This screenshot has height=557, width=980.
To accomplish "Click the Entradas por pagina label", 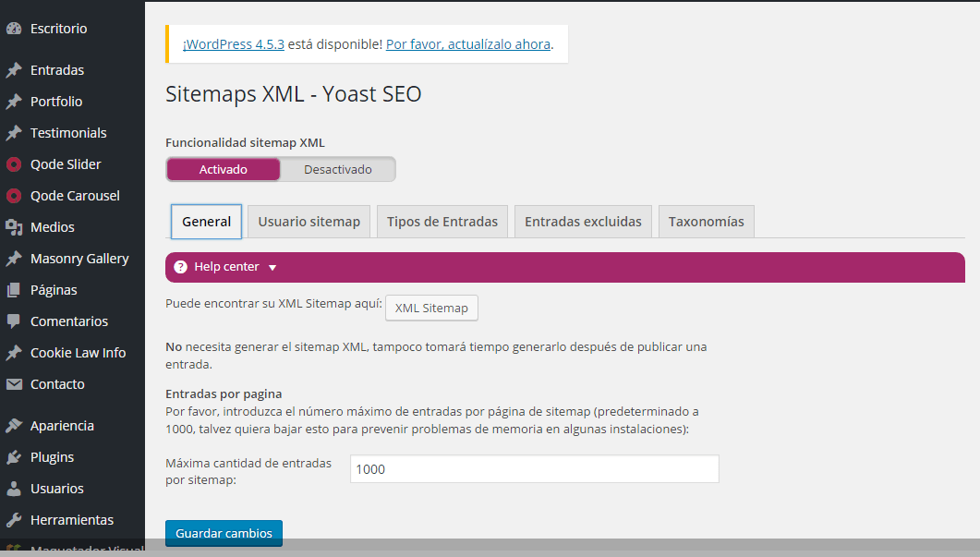I will pyautogui.click(x=224, y=394).
